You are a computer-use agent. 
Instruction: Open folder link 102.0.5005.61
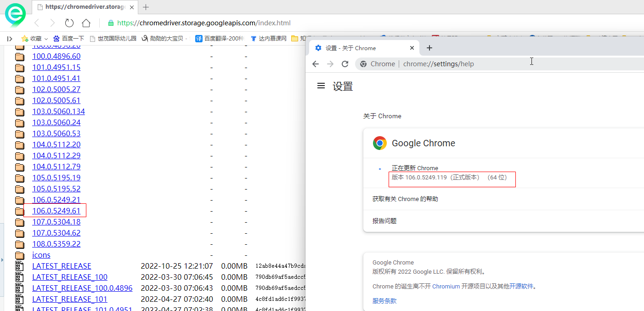click(56, 100)
